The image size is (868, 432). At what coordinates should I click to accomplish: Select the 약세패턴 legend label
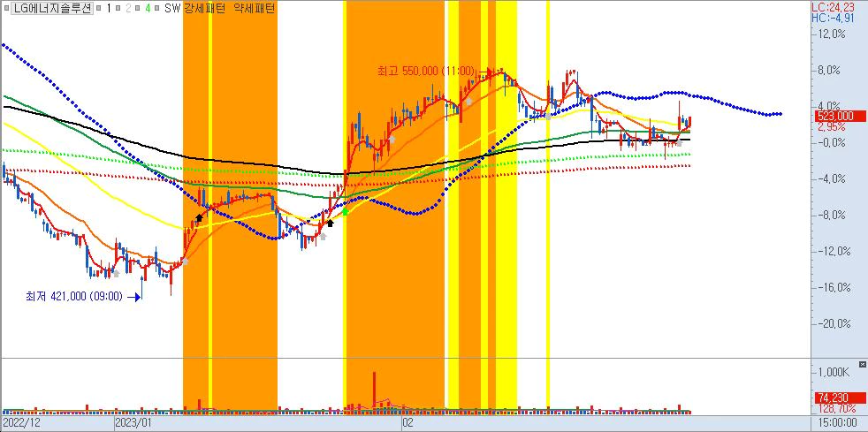(x=254, y=8)
